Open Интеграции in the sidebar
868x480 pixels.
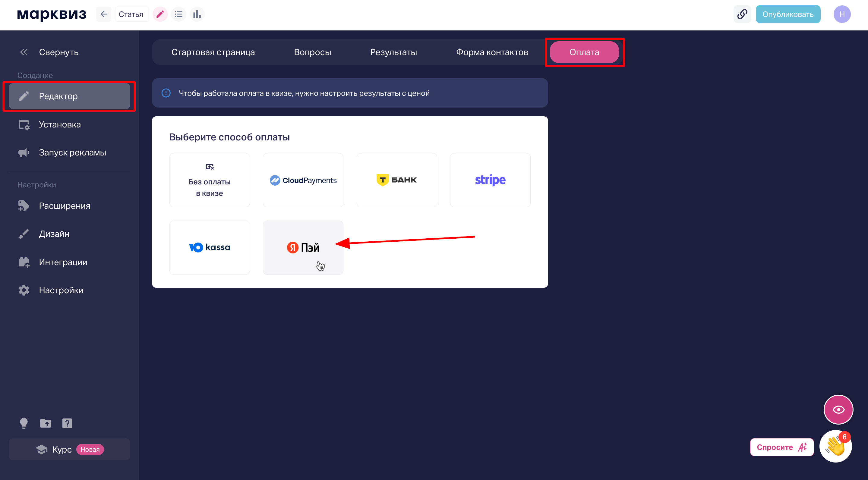click(69, 262)
